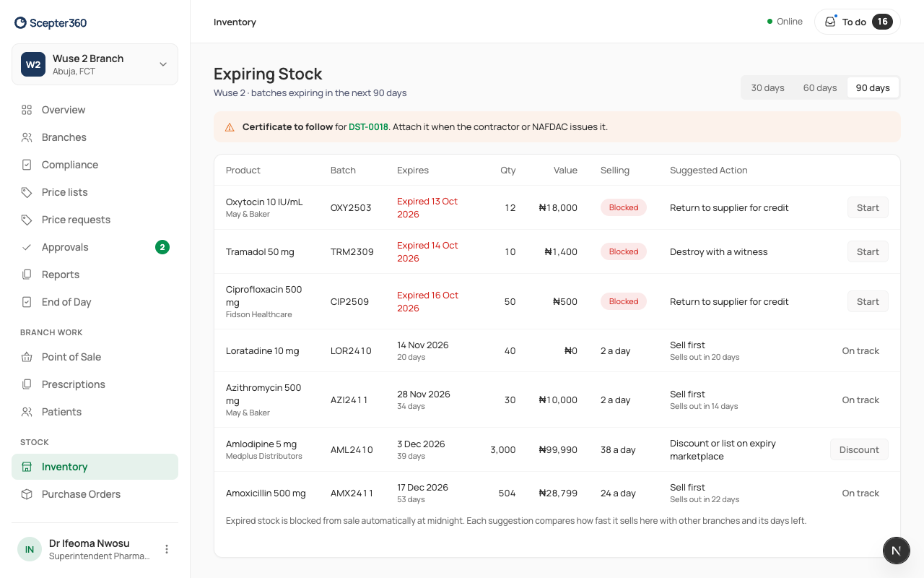Click the Online status indicator
Screen dimensions: 924x578
click(x=785, y=22)
